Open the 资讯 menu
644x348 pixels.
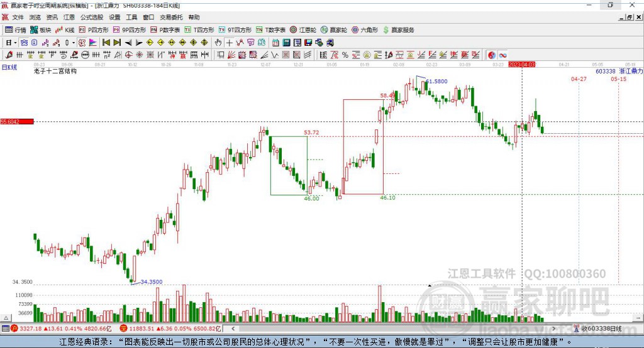(52, 17)
